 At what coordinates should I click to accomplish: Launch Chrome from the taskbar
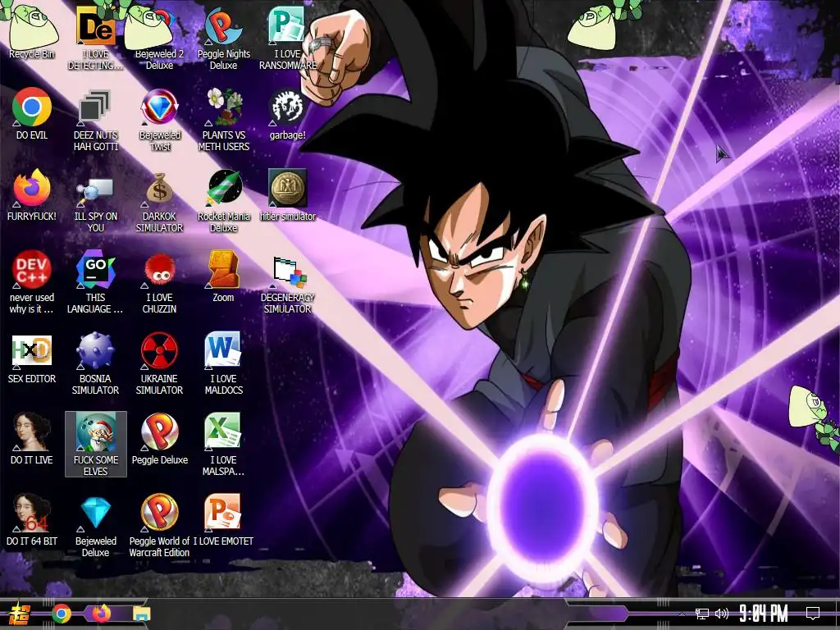[61, 614]
